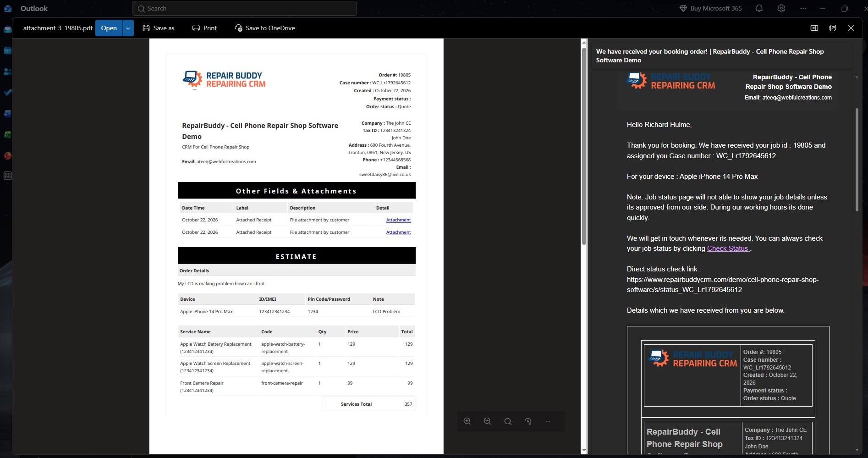Open To Do checkmark app in sidebar

tap(7, 93)
